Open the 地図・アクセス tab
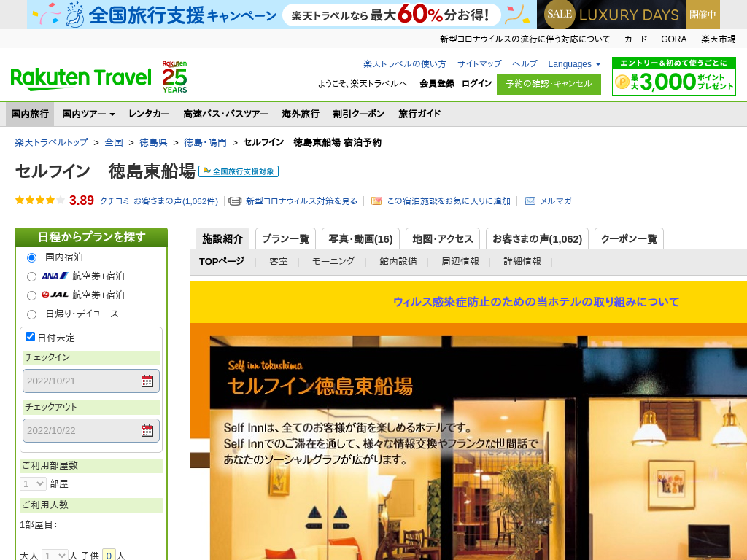 click(x=443, y=238)
